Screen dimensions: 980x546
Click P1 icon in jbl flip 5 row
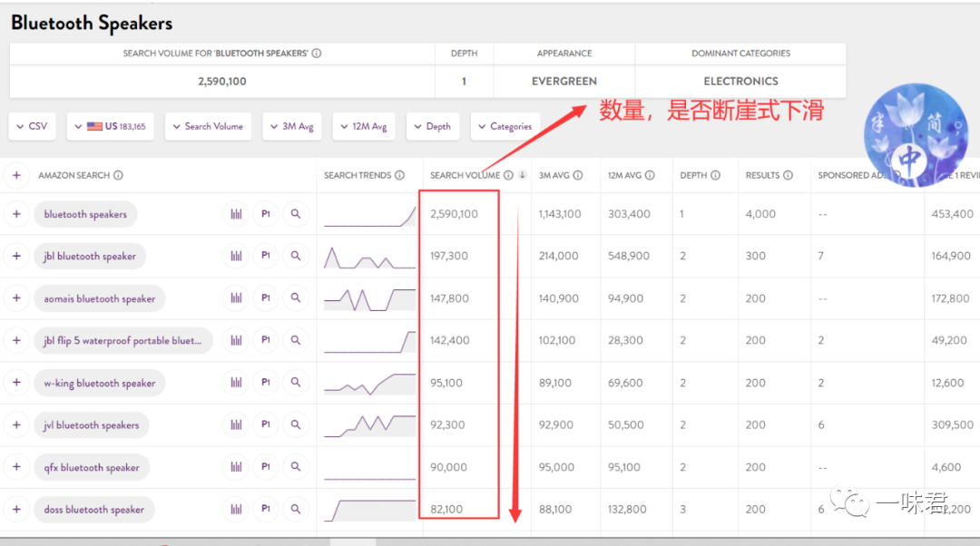click(x=266, y=340)
